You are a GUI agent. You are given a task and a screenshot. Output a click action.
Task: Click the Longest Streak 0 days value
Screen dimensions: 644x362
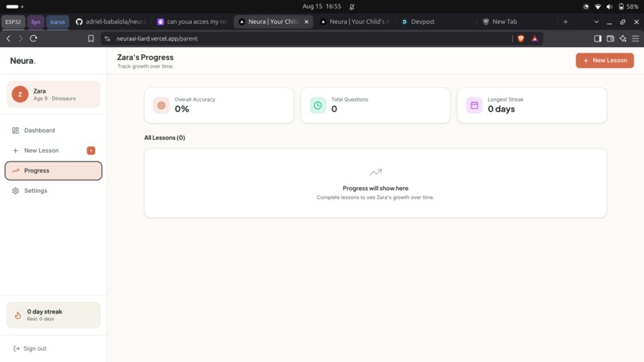501,109
